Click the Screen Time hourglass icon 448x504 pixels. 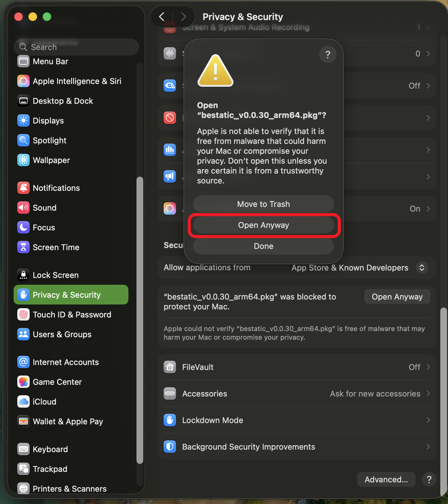(23, 247)
